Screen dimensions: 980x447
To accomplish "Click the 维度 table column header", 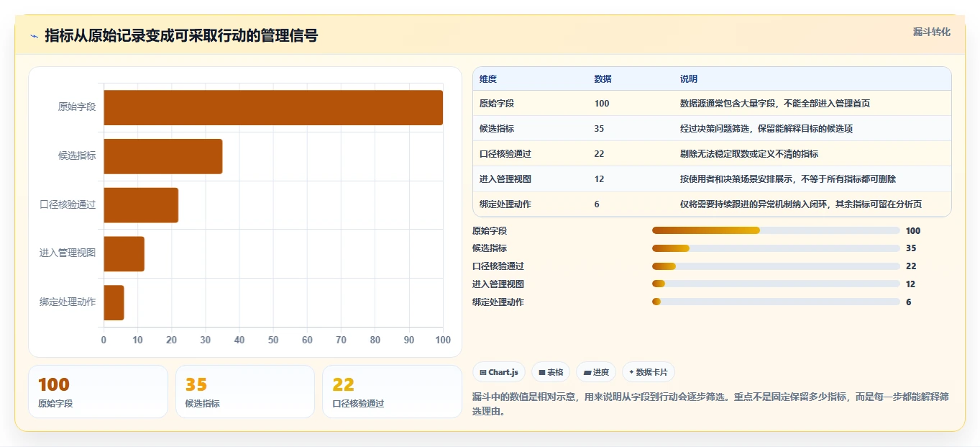I will click(x=488, y=79).
